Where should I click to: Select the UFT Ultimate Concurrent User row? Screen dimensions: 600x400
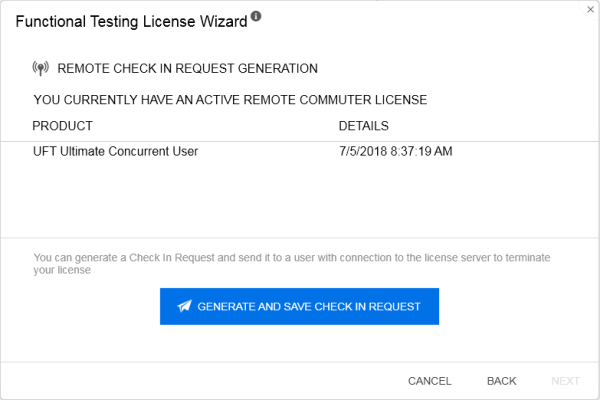[x=116, y=152]
